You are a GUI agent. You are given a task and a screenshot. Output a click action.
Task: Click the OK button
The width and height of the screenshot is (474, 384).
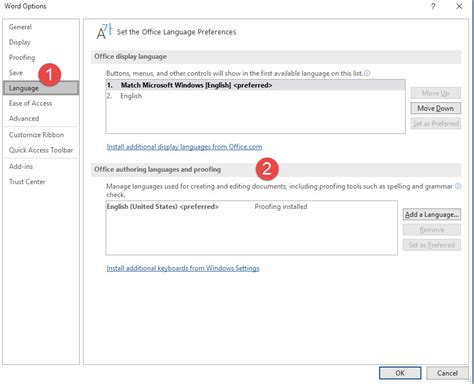coord(400,373)
